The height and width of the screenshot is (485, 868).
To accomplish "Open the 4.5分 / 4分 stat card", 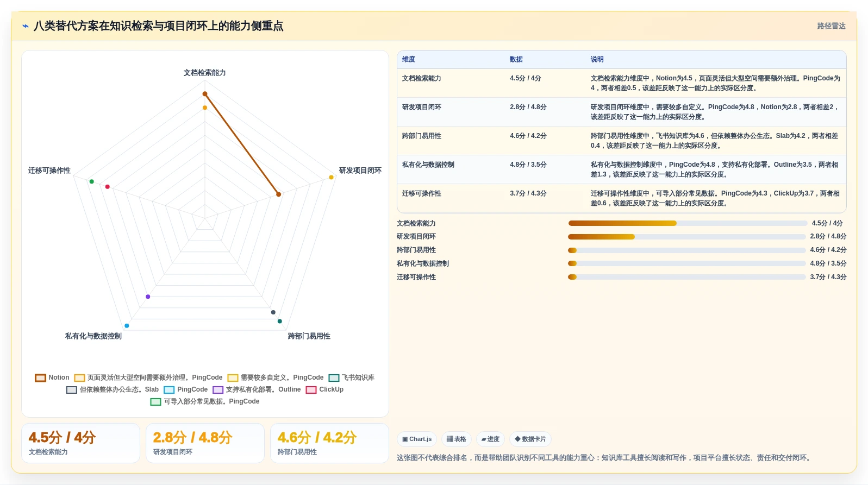I will (80, 443).
